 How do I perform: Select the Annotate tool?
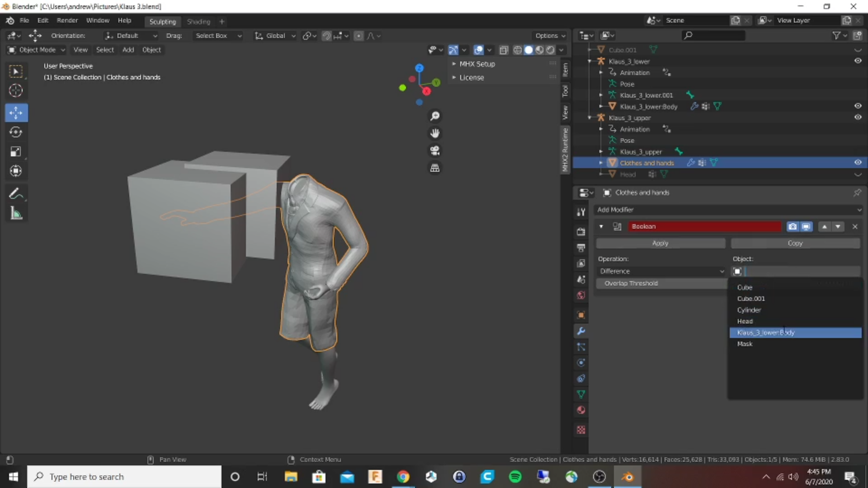click(16, 193)
